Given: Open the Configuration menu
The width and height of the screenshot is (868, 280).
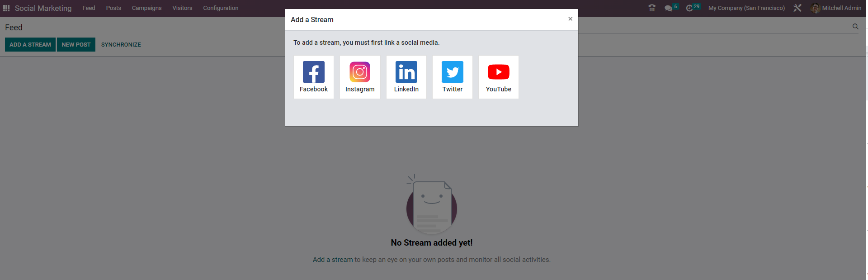Looking at the screenshot, I should (221, 8).
